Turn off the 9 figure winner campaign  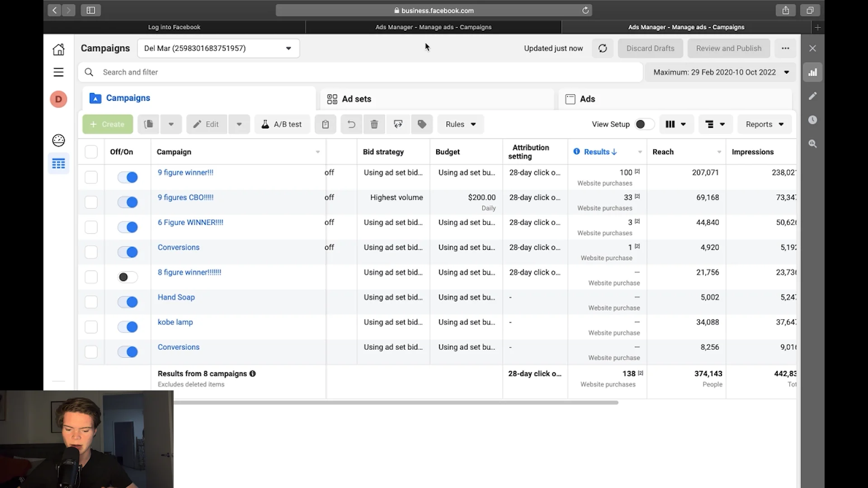pos(127,177)
